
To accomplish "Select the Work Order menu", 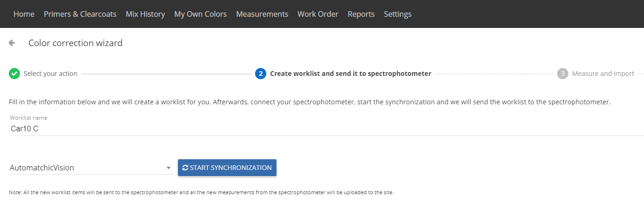I will coord(318,14).
